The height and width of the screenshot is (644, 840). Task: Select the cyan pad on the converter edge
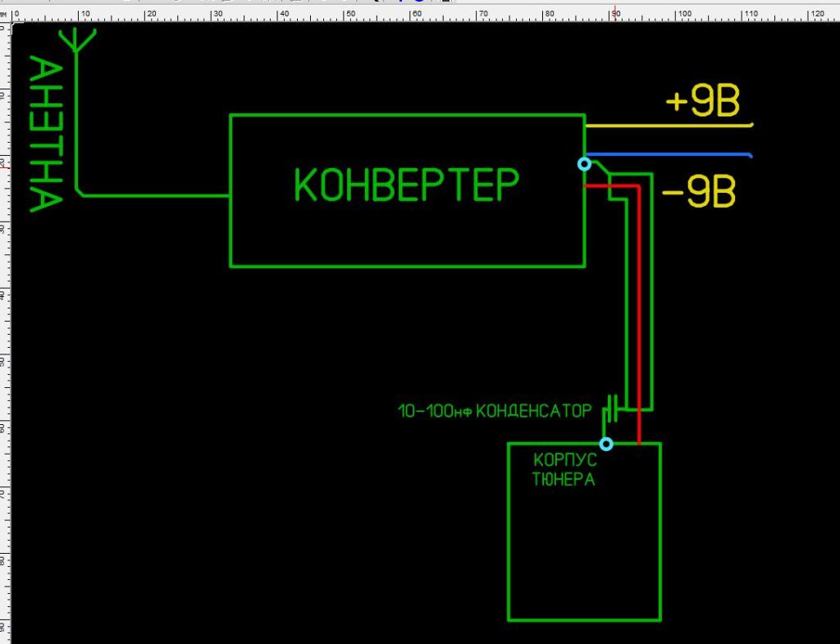(584, 164)
